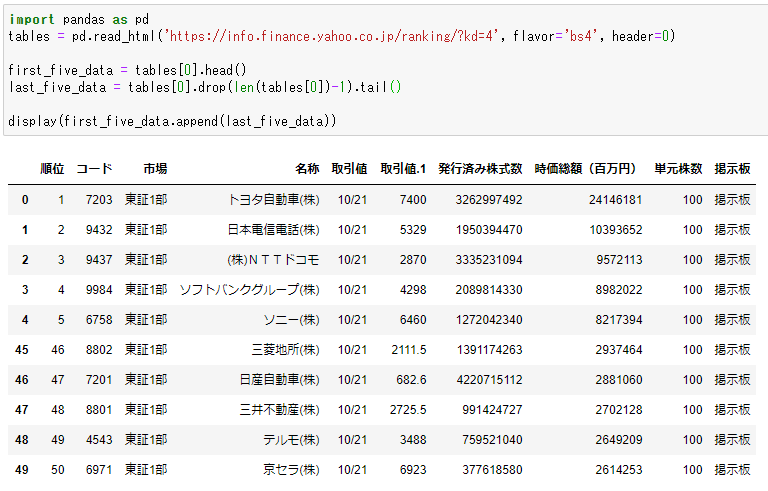768x491 pixels.
Task: Select the 三井不動産(株) name cell
Action: point(280,410)
